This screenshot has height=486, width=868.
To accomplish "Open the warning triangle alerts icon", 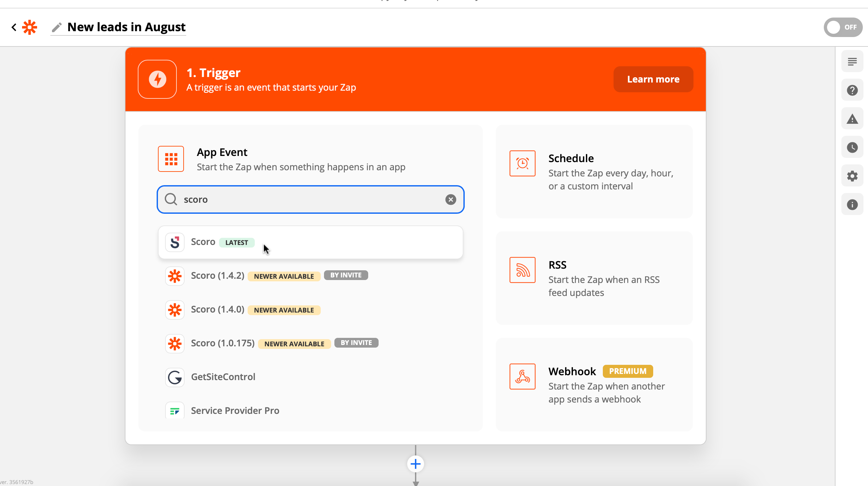I will 852,119.
